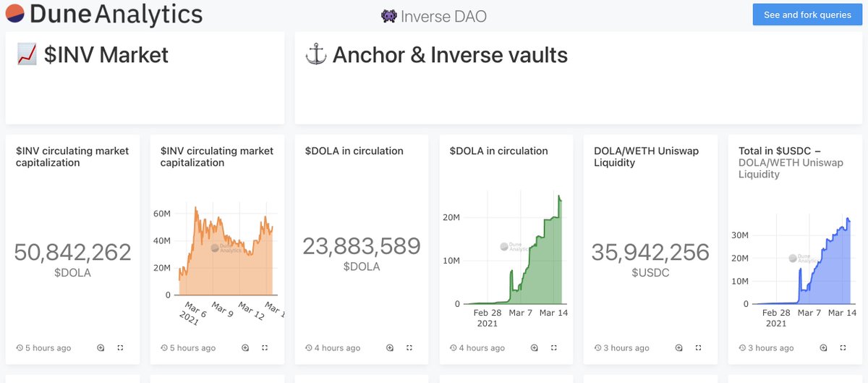
Task: Click the '$INV Market' section heading
Action: point(93,55)
